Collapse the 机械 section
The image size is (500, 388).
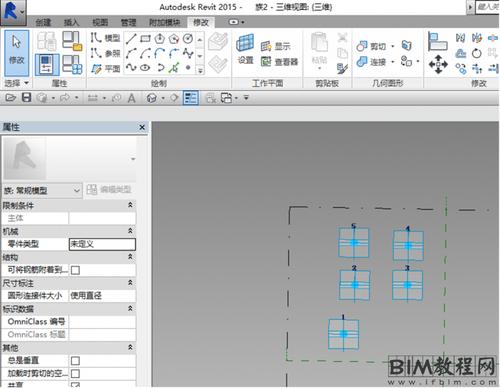(x=131, y=231)
